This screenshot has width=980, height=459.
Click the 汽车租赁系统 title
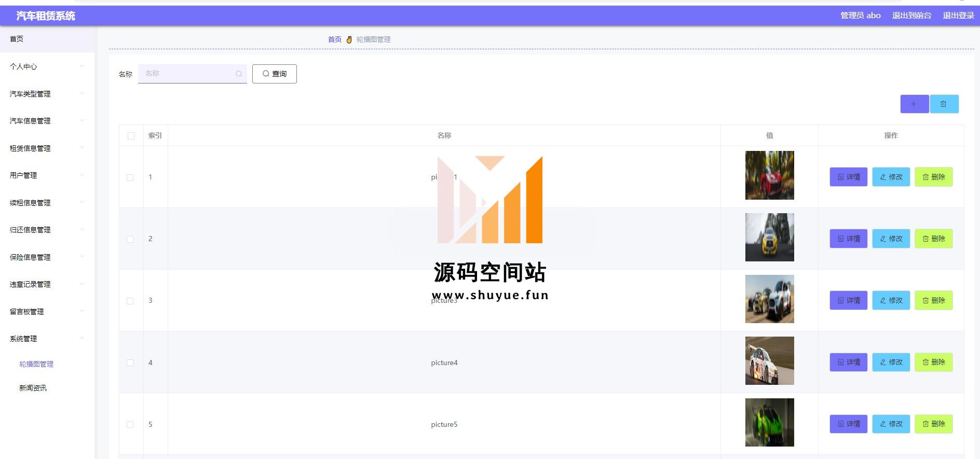tap(46, 16)
